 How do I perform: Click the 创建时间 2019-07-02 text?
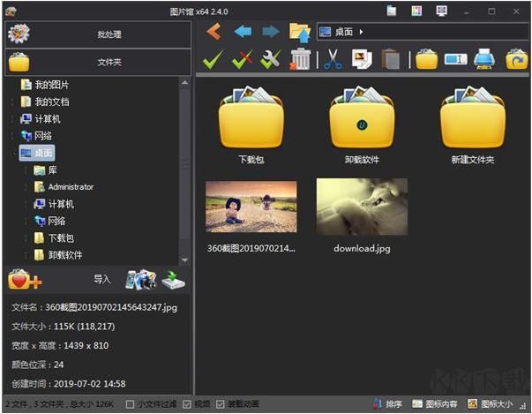coord(69,384)
